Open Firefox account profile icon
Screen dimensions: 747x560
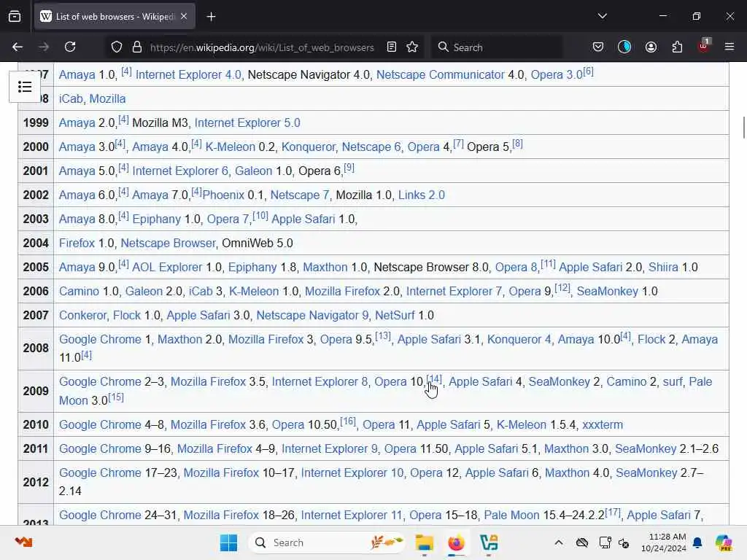651,47
